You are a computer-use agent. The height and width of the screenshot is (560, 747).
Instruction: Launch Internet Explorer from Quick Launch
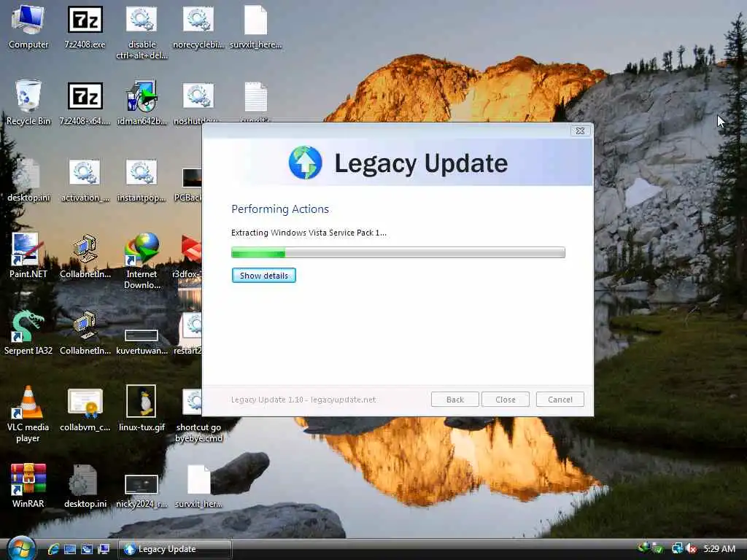[53, 549]
